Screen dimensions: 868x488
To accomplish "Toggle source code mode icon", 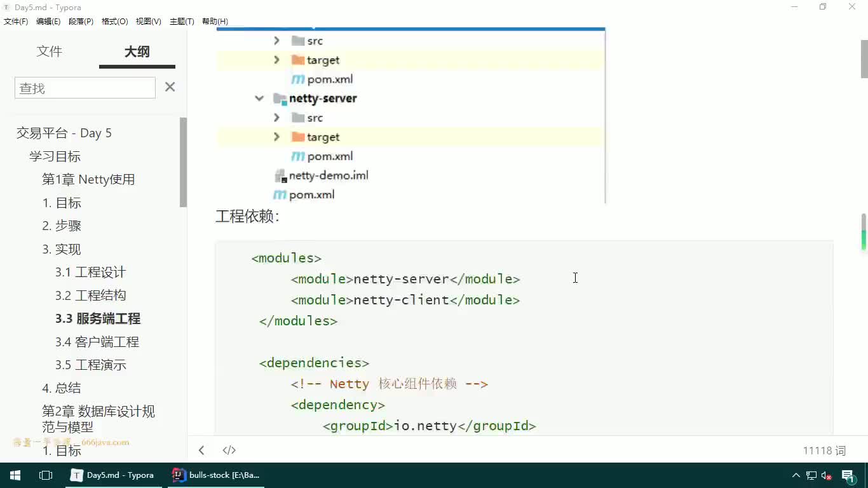I will tap(229, 450).
